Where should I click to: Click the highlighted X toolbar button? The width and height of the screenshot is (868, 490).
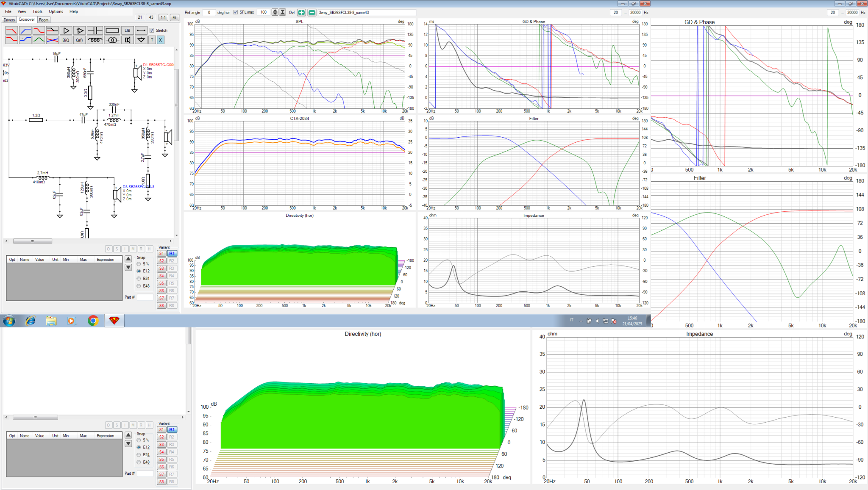tap(161, 40)
